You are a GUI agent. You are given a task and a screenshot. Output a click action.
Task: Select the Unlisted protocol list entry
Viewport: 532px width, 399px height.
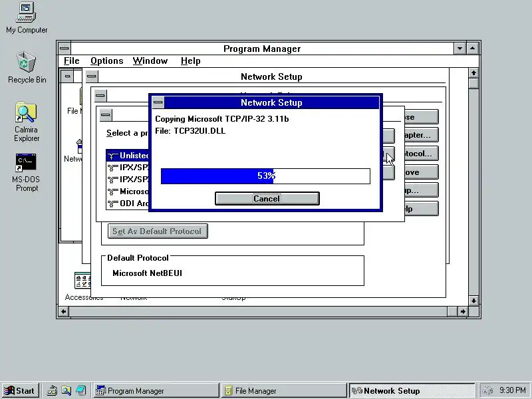click(x=128, y=156)
